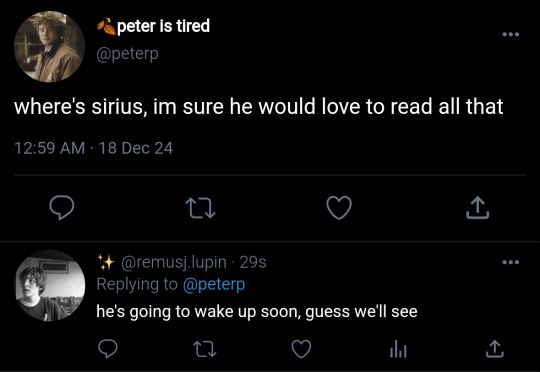Open the "peter is tired" display name

point(163,26)
